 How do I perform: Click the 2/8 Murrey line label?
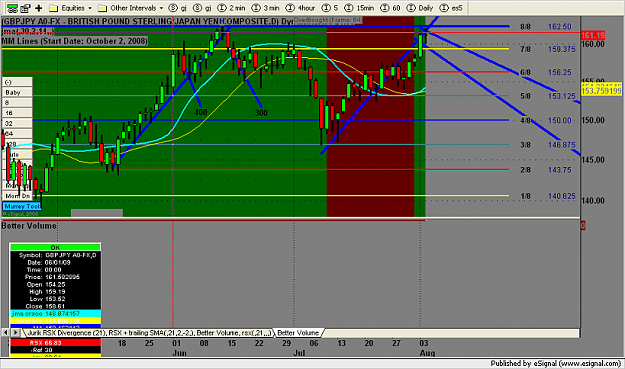coord(525,170)
